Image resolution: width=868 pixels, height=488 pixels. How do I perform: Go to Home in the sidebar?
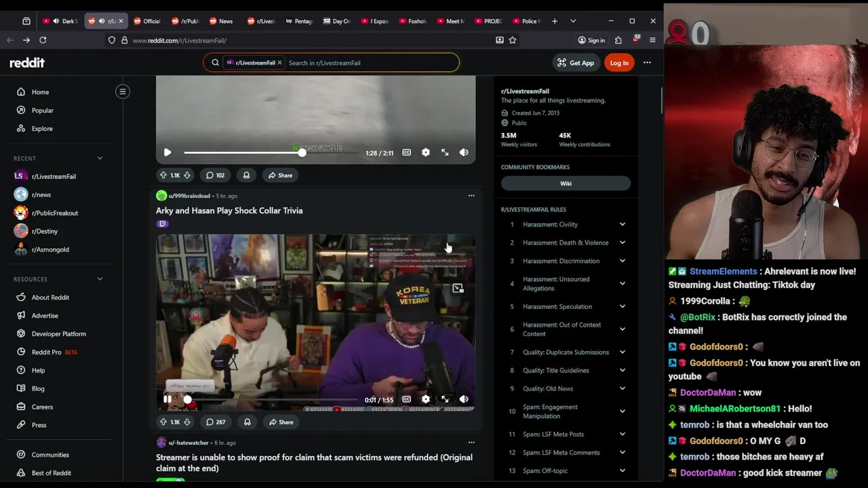coord(40,92)
